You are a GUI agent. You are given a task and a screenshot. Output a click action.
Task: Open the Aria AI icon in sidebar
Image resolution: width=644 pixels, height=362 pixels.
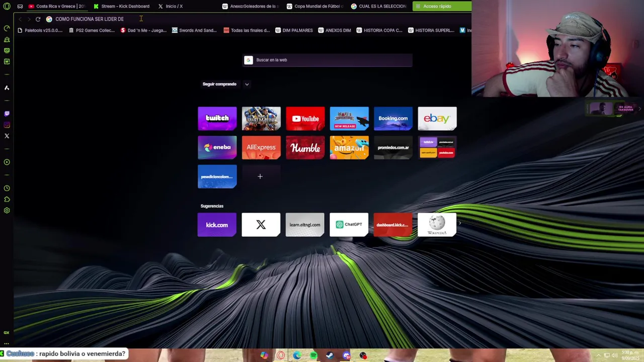click(x=7, y=87)
